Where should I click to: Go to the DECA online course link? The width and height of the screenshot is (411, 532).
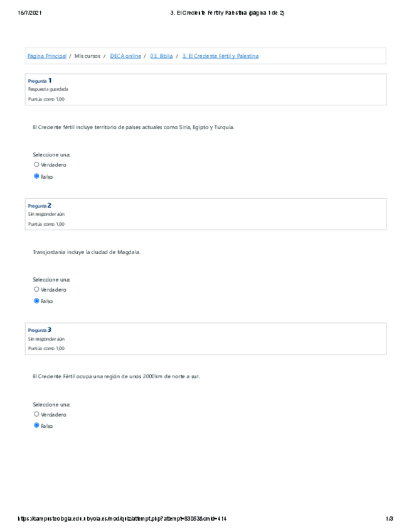125,56
